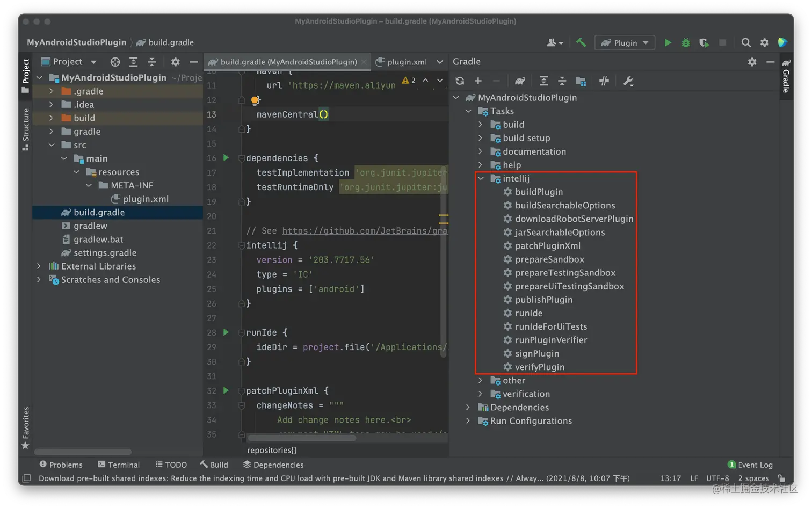Open the Build tool window tab

tap(214, 465)
